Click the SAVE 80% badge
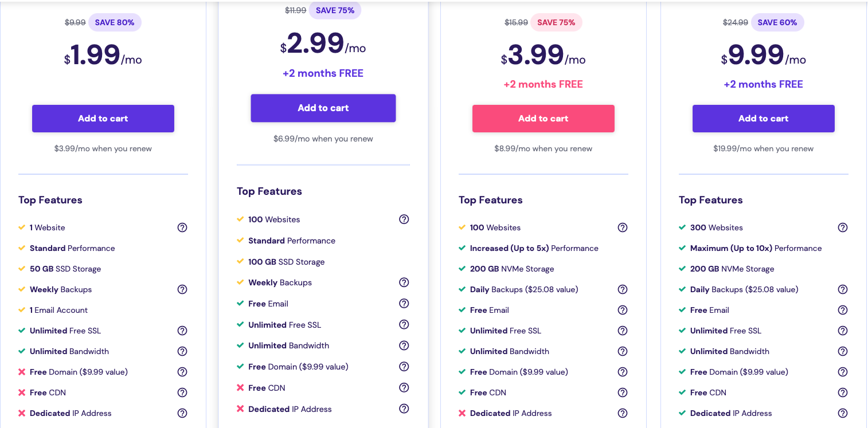Viewport: 868px width, 428px height. coord(115,22)
